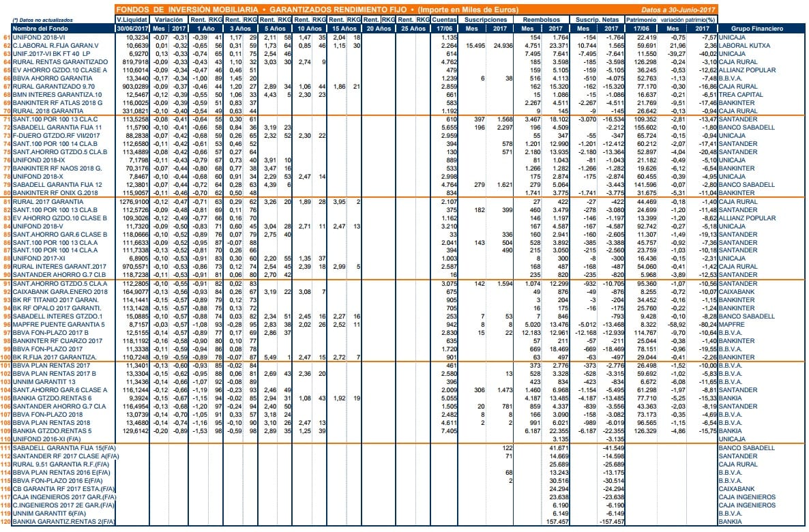Screen dimensions: 809x532
Task: Click fund 'RURAL 2018 GARANTIA'
Action: 48,111
